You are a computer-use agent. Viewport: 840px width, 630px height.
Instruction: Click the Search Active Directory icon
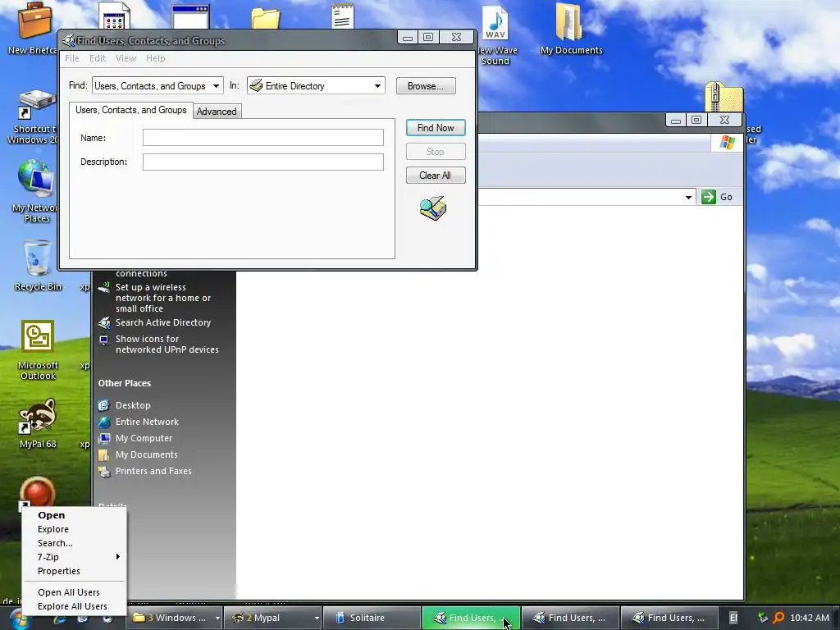point(104,322)
